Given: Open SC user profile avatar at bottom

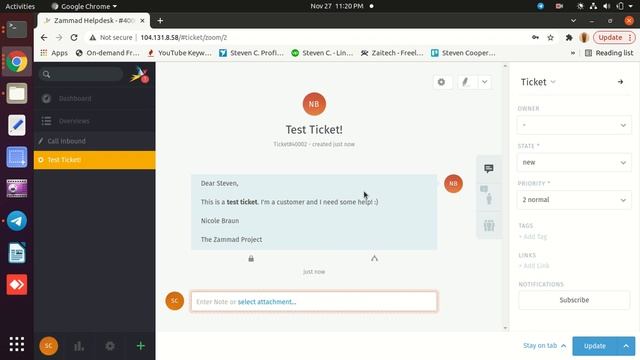Looking at the screenshot, I should coord(49,346).
